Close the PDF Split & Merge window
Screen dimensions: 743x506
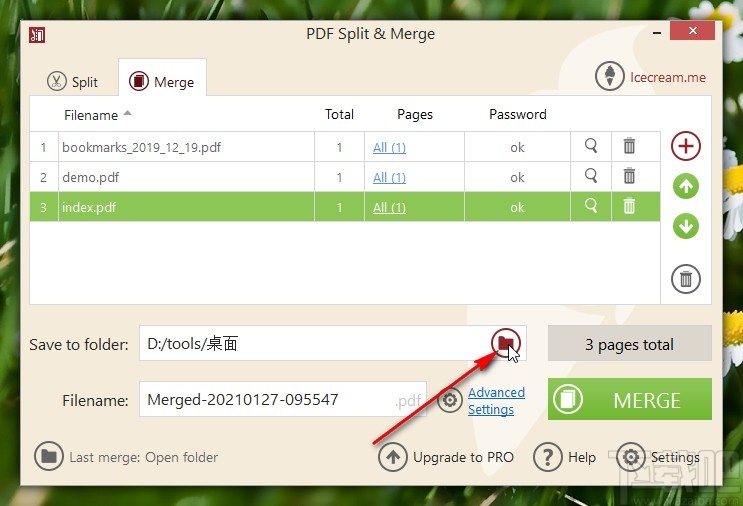[692, 31]
